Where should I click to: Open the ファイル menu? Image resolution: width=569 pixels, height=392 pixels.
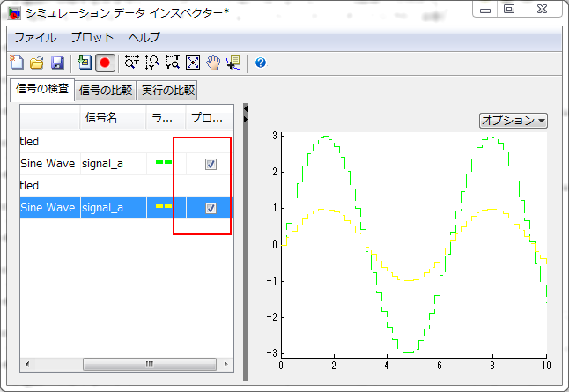35,38
